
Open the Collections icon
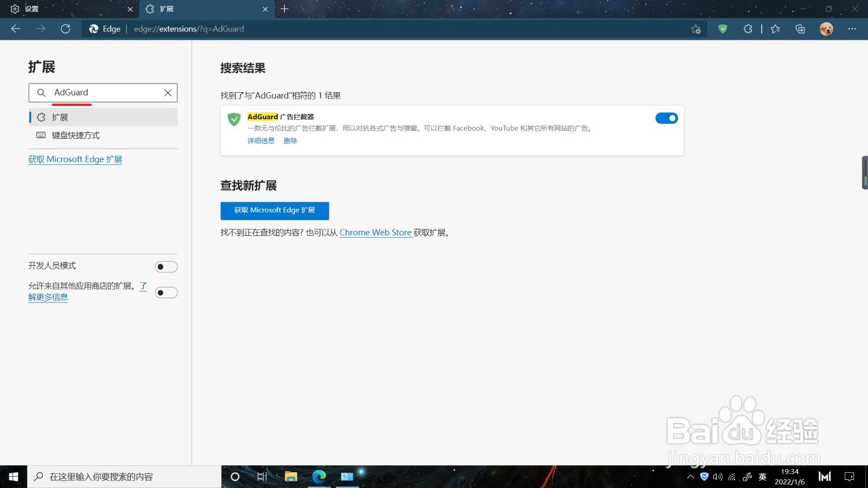click(800, 29)
